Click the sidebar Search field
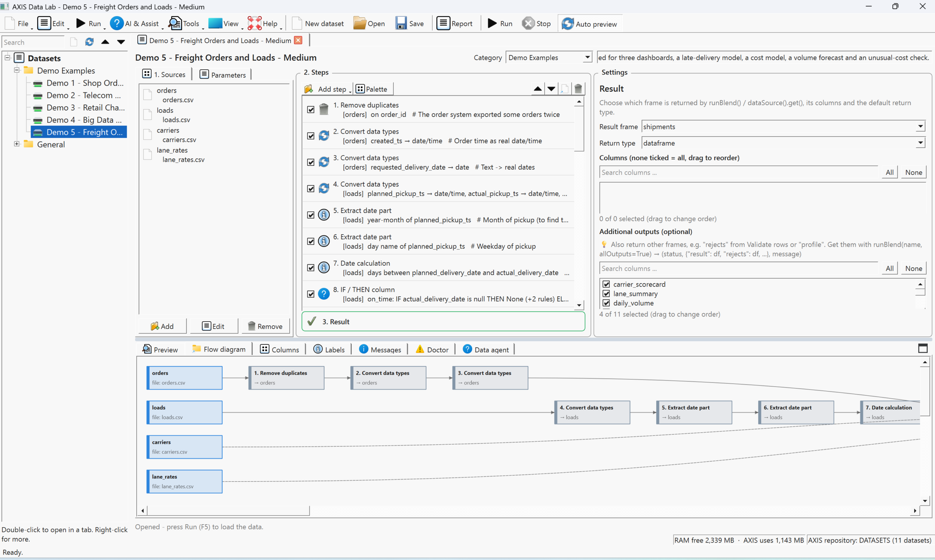935x560 pixels. pyautogui.click(x=33, y=42)
